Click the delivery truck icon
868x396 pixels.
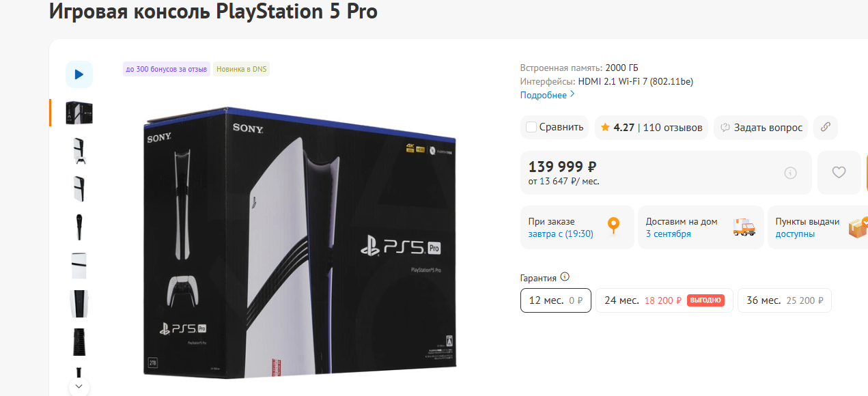pos(744,227)
